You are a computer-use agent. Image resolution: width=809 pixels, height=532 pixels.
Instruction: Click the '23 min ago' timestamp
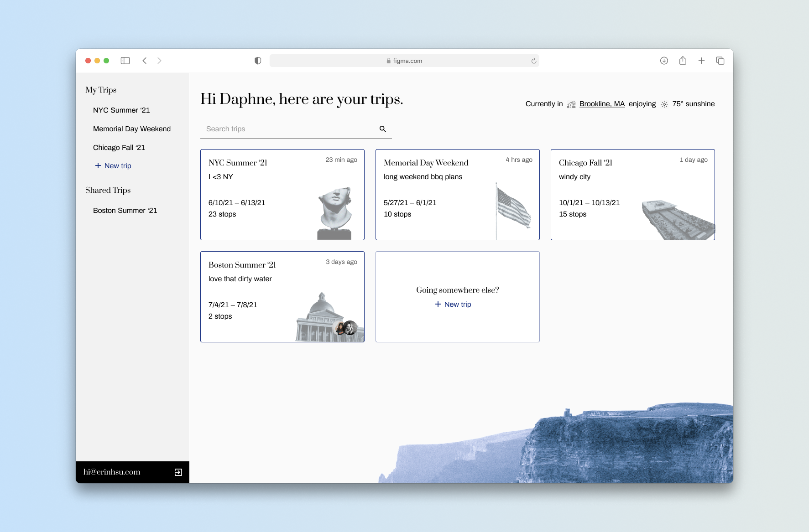(341, 160)
